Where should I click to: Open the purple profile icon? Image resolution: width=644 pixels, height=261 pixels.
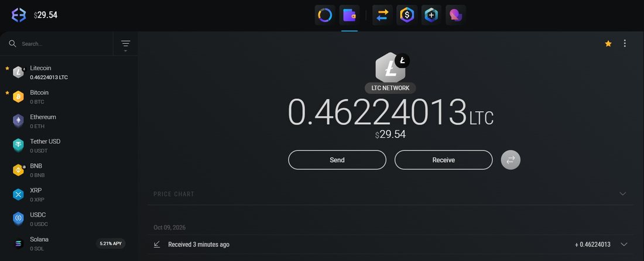455,15
